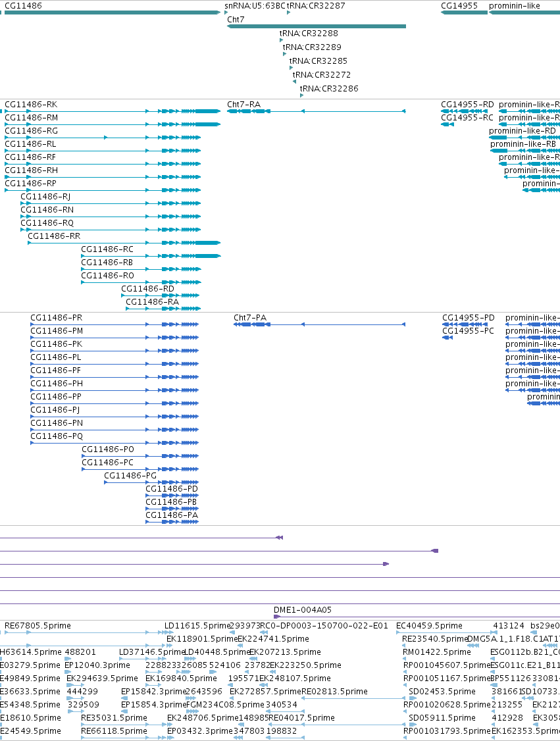Open protein CG11486-PG

tap(130, 476)
